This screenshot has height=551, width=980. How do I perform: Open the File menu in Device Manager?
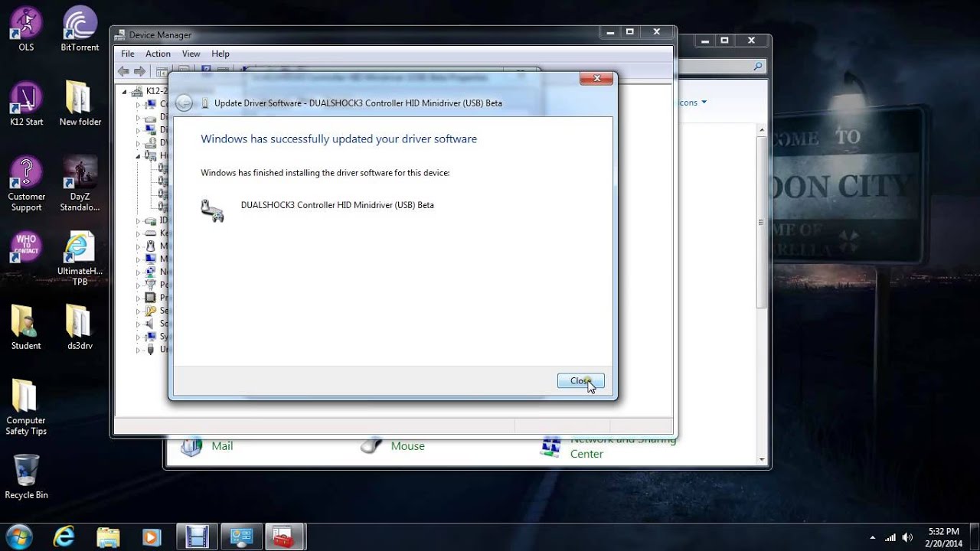(x=128, y=54)
